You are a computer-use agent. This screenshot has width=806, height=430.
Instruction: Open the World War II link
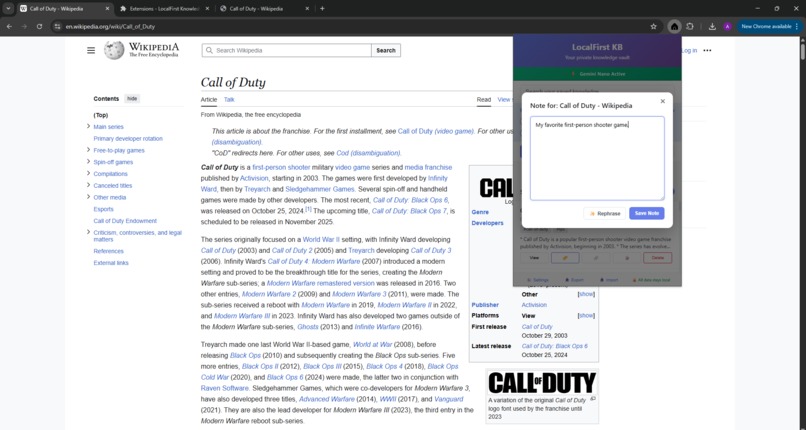(x=321, y=239)
